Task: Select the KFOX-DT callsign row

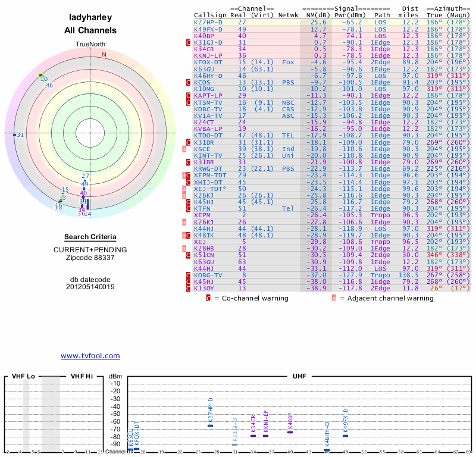Action: point(208,62)
